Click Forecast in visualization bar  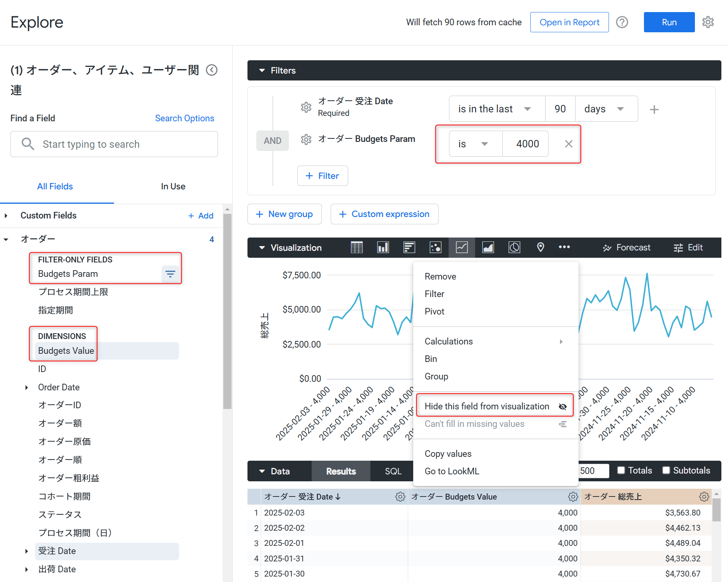[x=626, y=248]
